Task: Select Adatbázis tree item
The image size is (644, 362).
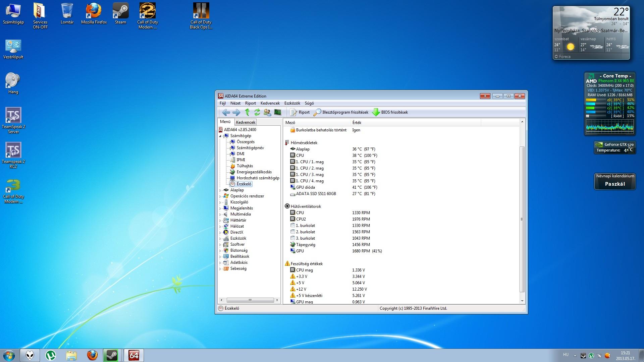Action: tap(239, 262)
